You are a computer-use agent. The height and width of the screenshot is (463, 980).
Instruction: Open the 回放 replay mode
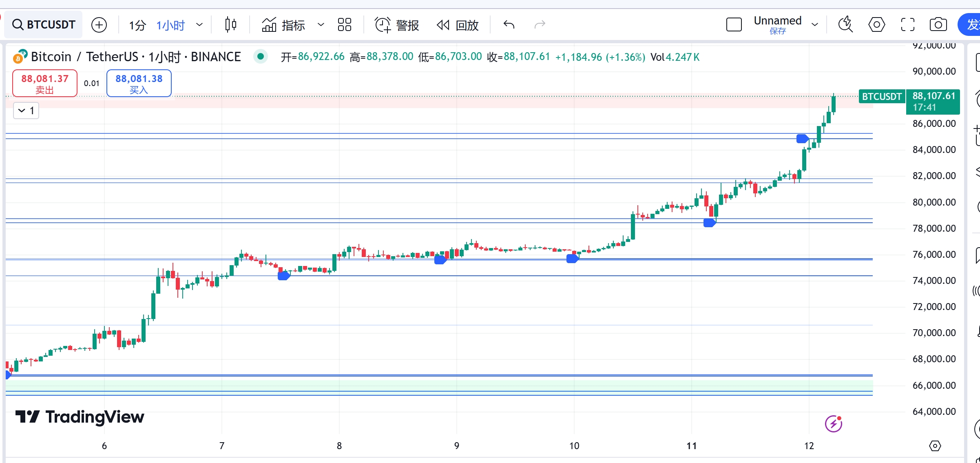(x=458, y=25)
